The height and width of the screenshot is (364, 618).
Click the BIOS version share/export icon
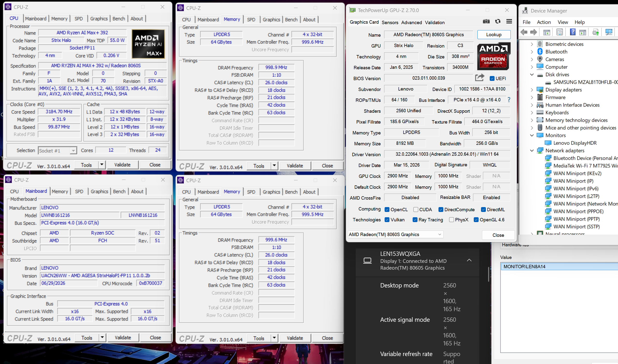(480, 78)
